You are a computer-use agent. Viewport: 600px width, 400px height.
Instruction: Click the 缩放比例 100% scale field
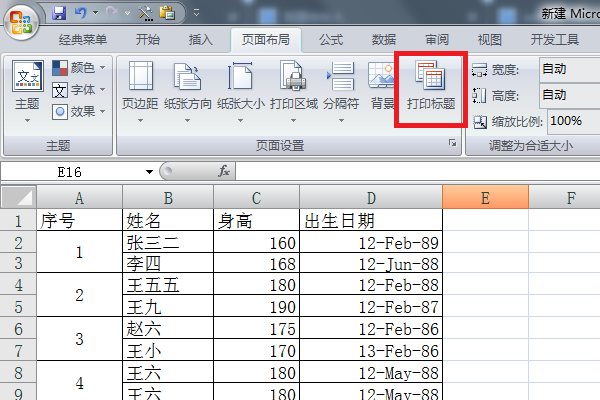pos(570,121)
